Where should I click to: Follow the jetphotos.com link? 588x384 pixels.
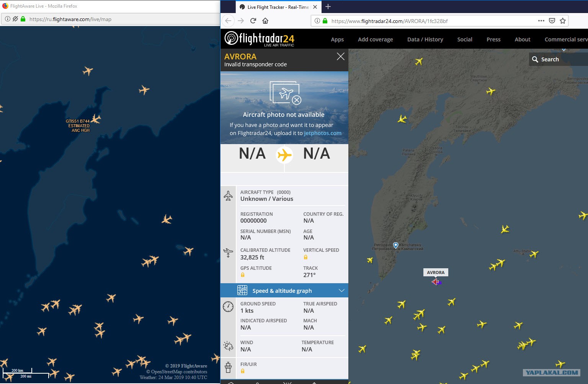323,133
